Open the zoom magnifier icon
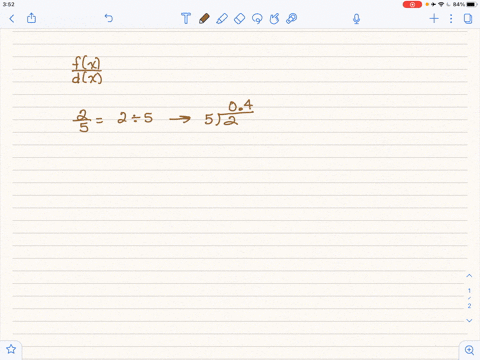 (469, 350)
